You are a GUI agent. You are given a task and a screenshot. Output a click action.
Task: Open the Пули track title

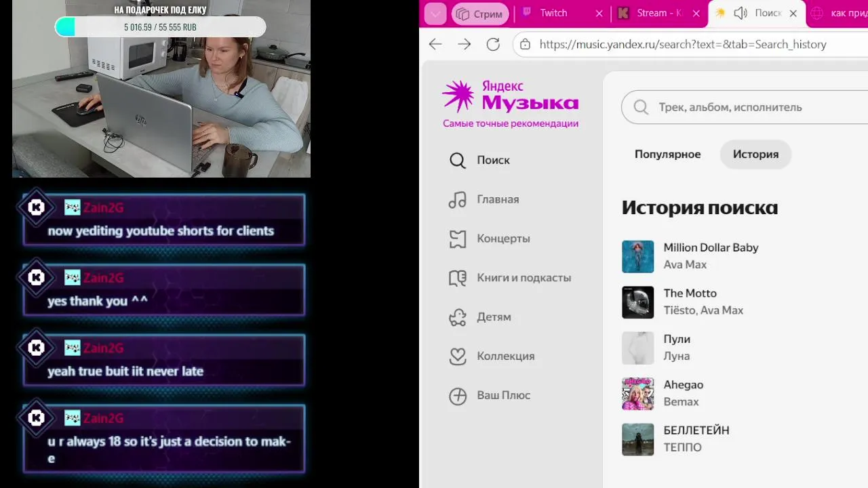pos(677,339)
